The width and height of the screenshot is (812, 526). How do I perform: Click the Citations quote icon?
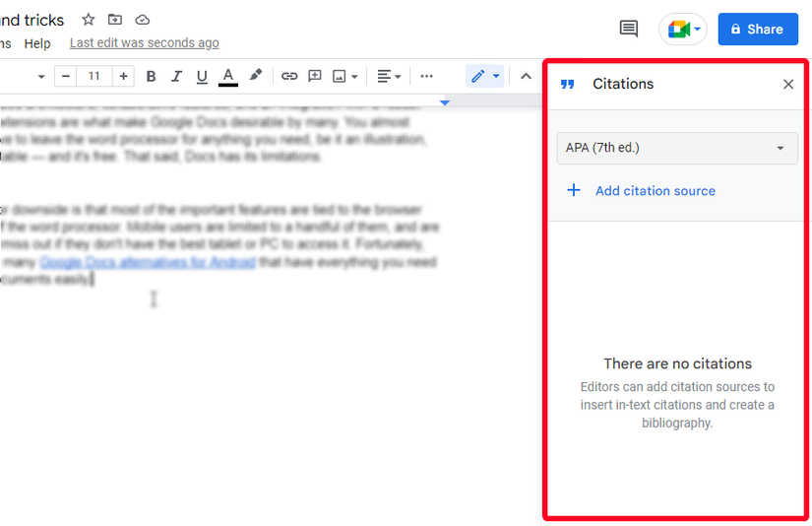click(568, 84)
